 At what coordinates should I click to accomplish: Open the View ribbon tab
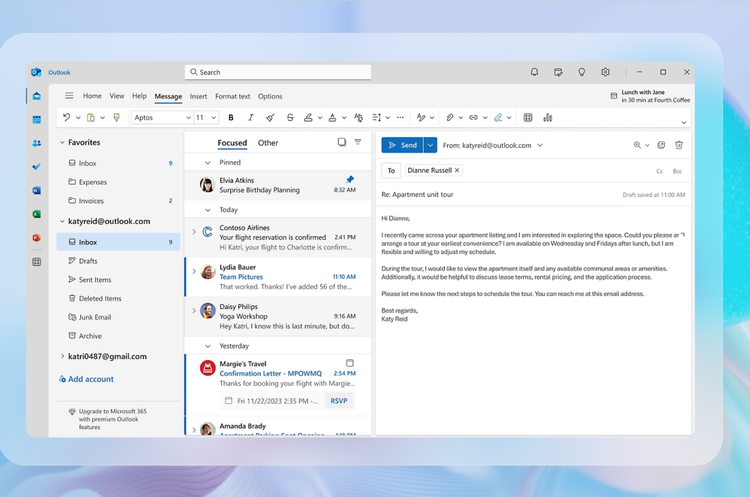pos(117,96)
